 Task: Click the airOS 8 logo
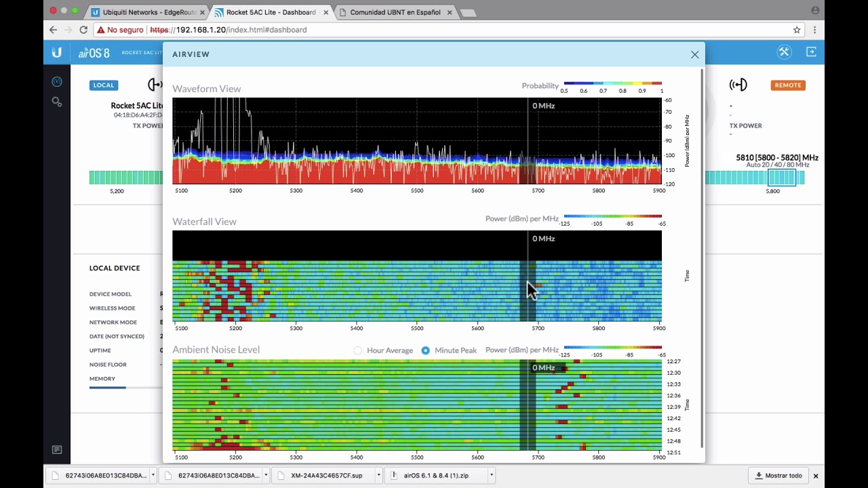tap(94, 53)
